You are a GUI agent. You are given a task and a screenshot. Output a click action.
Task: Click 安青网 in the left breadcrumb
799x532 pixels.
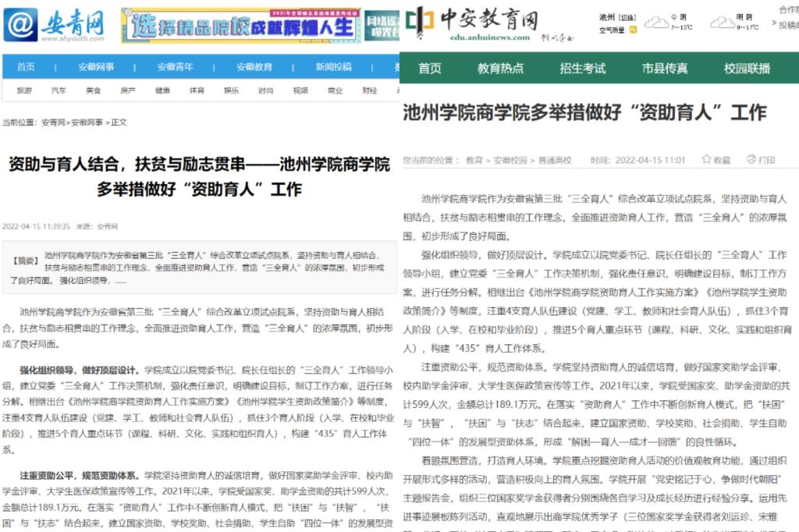point(53,122)
